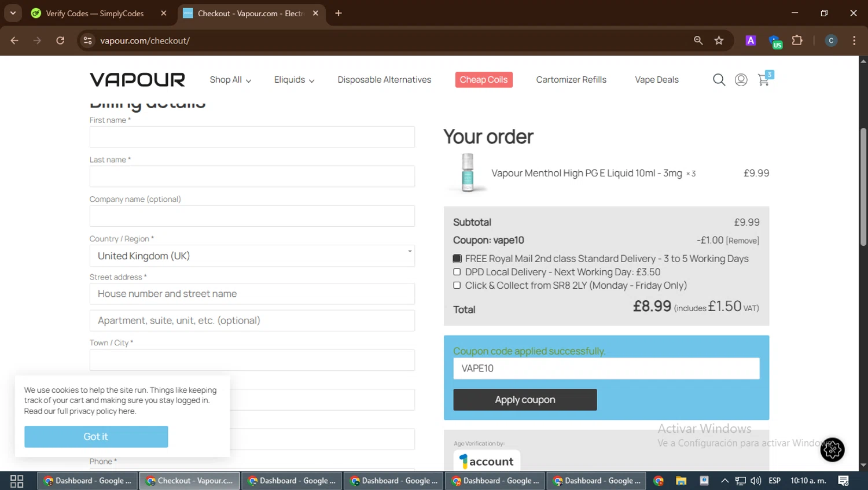Image resolution: width=868 pixels, height=490 pixels.
Task: Open Cartomizer Refills menu item
Action: coord(571,80)
